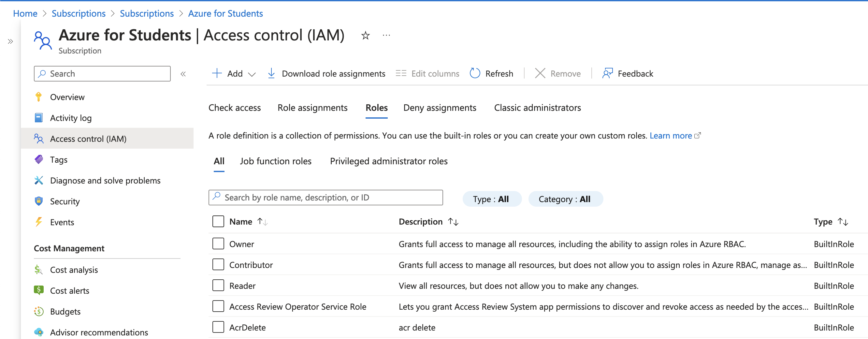This screenshot has width=868, height=339.
Task: Open Cost analysis in the sidebar
Action: 74,270
